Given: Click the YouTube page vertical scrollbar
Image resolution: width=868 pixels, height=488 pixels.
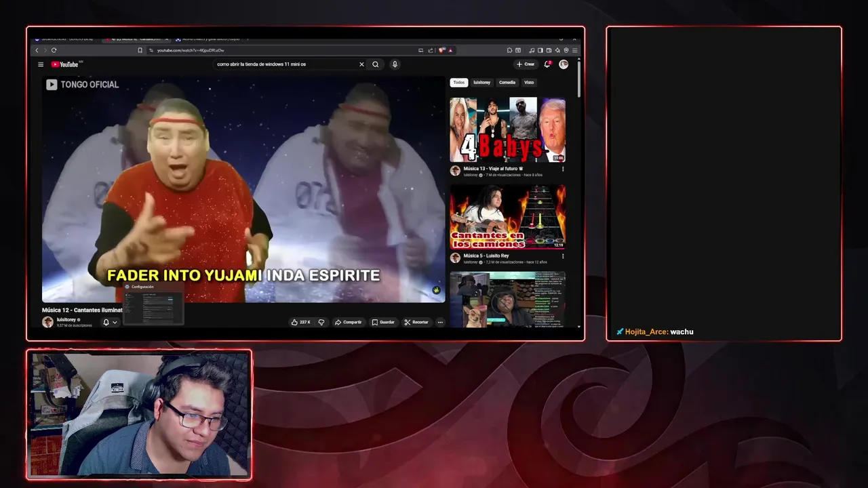Looking at the screenshot, I should pos(578,78).
